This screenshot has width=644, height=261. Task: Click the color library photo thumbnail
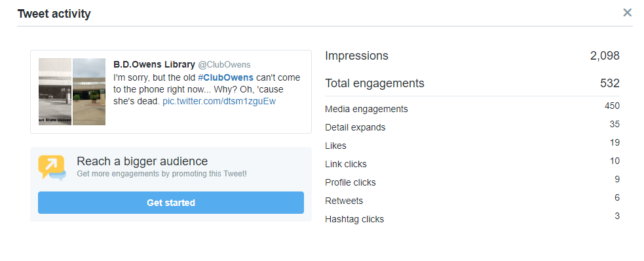[89, 92]
